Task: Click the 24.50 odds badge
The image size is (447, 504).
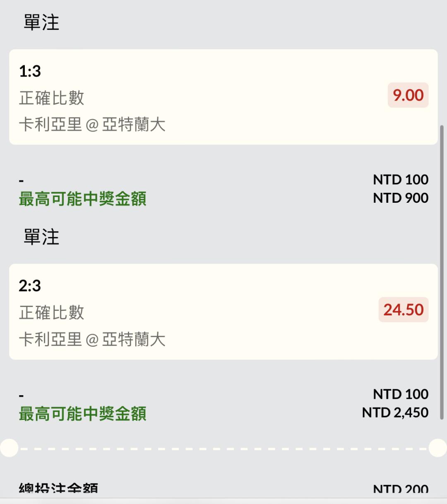Action: pos(403,310)
